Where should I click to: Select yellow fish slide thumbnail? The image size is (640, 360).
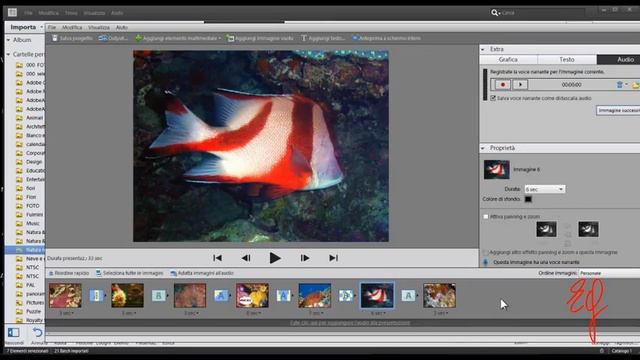point(252,296)
